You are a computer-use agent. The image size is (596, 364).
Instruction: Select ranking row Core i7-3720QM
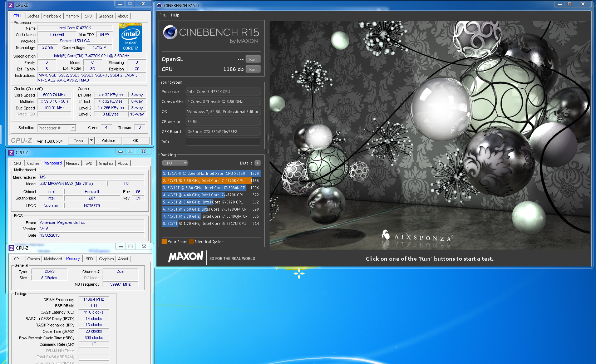click(x=211, y=209)
